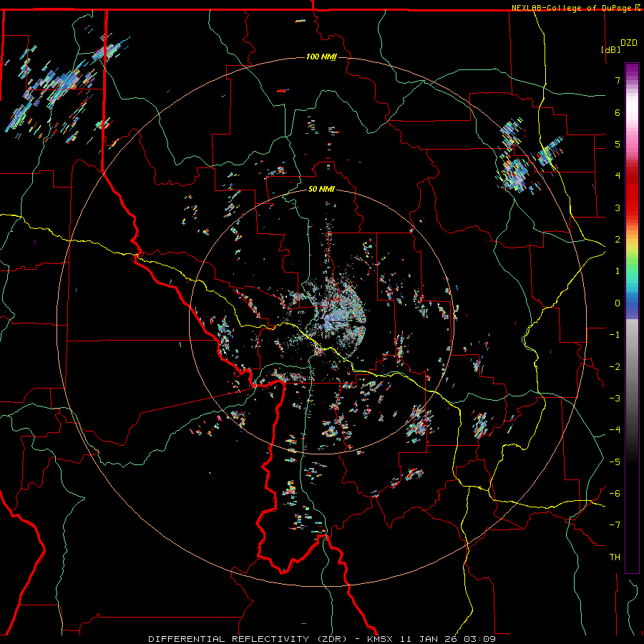Click the -3 value on the color scale
This screenshot has width=644, height=644.
[615, 399]
